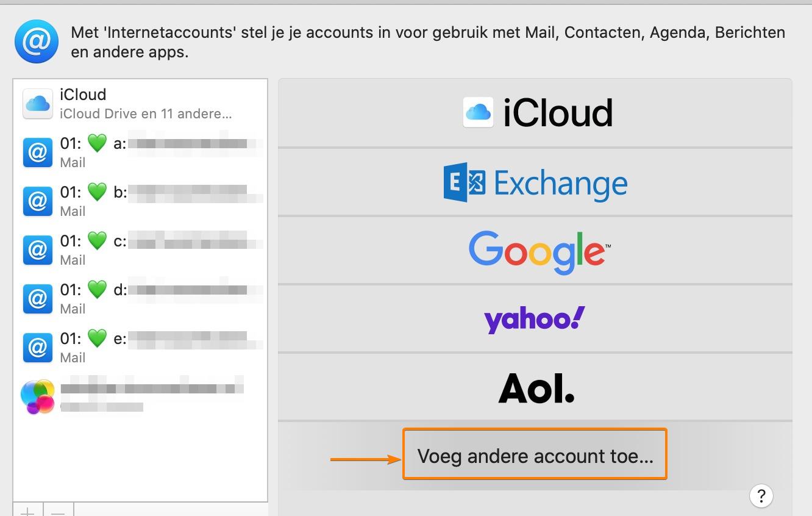Open help with the question mark button
Viewport: 812px width, 516px height.
click(x=761, y=495)
